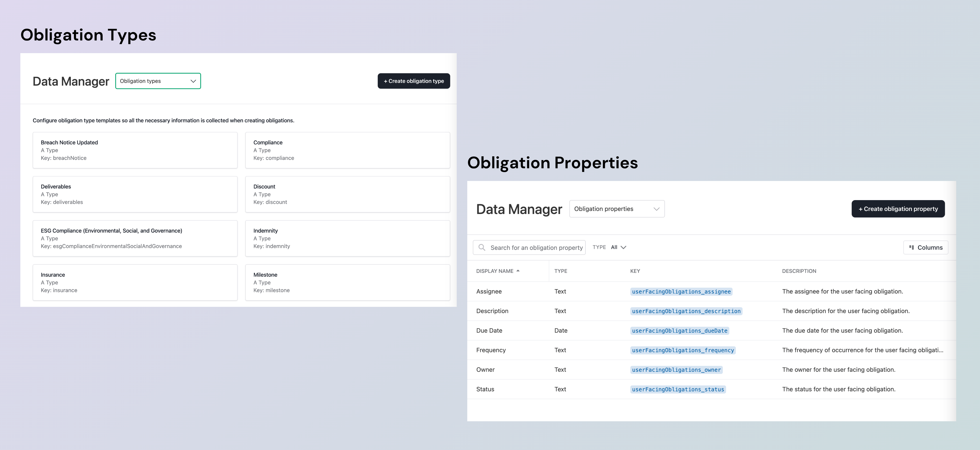Click Key: breachNotice text
Screen dimensions: 980x450
click(x=64, y=158)
